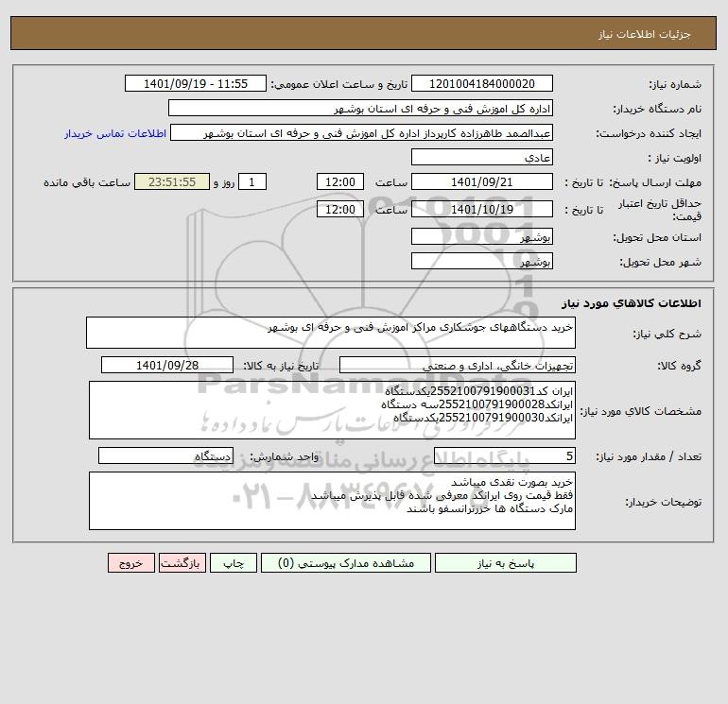The image size is (728, 704).
Task: Select the شماره نیاز field 1201004184000020
Action: tap(482, 83)
